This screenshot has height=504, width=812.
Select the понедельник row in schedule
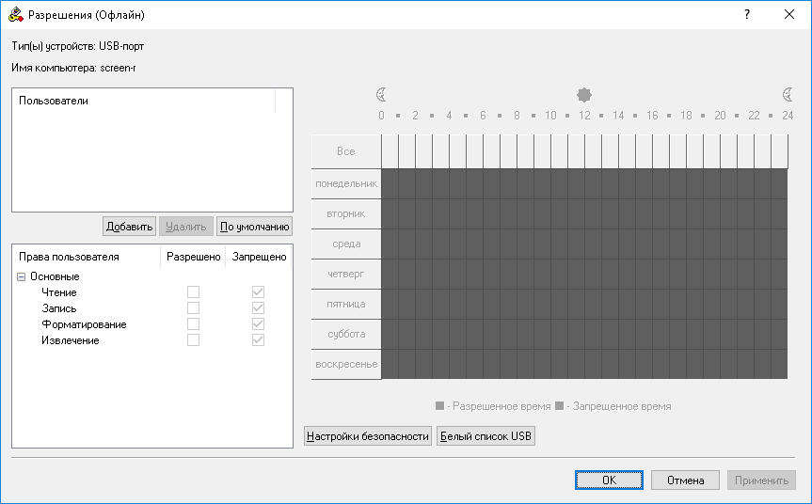point(346,183)
